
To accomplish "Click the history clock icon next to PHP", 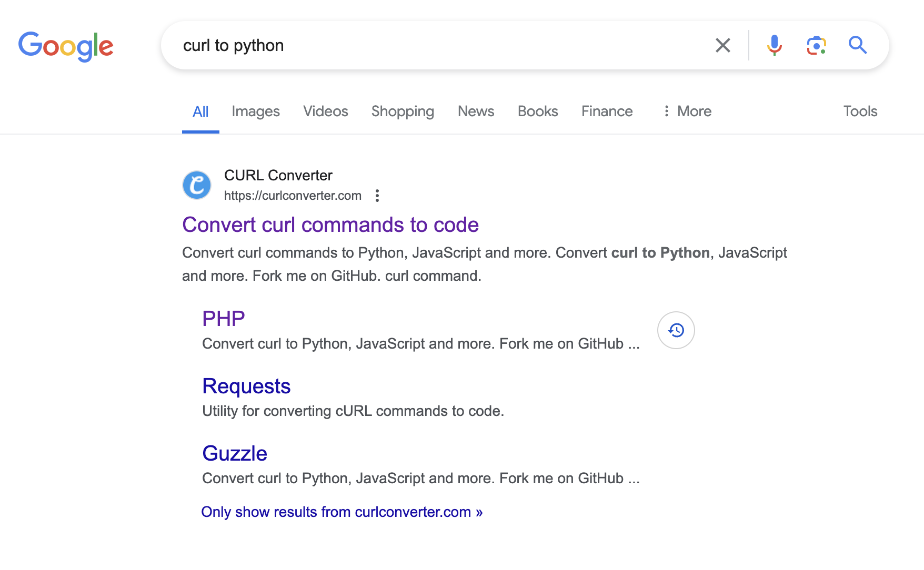I will tap(676, 330).
